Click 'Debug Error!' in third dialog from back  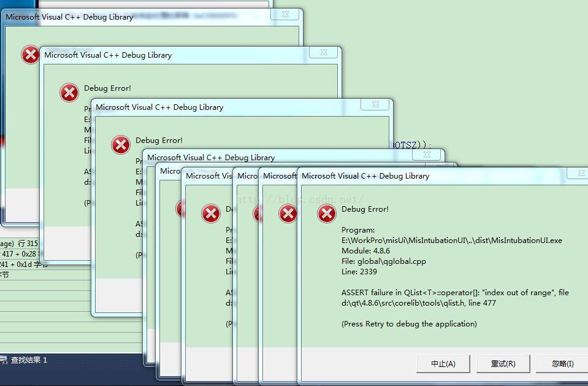159,141
